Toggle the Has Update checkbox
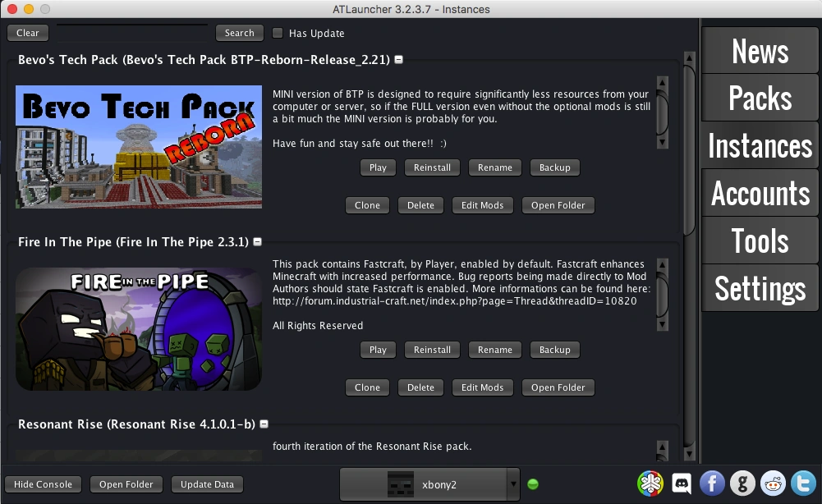822x504 pixels. [x=278, y=33]
